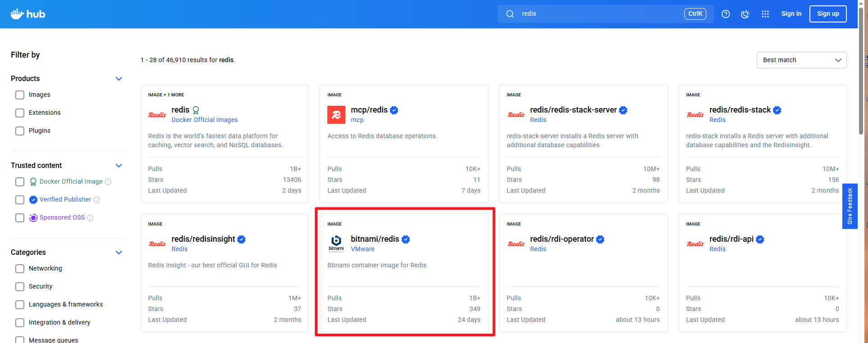Click 'Bitnami container image for Redis' description
The image size is (868, 343).
377,265
